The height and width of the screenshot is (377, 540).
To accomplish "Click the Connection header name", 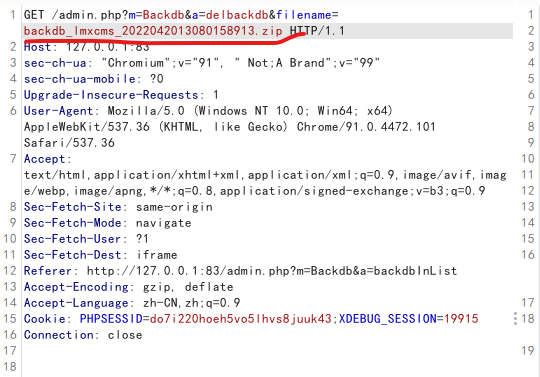I will [x=59, y=335].
